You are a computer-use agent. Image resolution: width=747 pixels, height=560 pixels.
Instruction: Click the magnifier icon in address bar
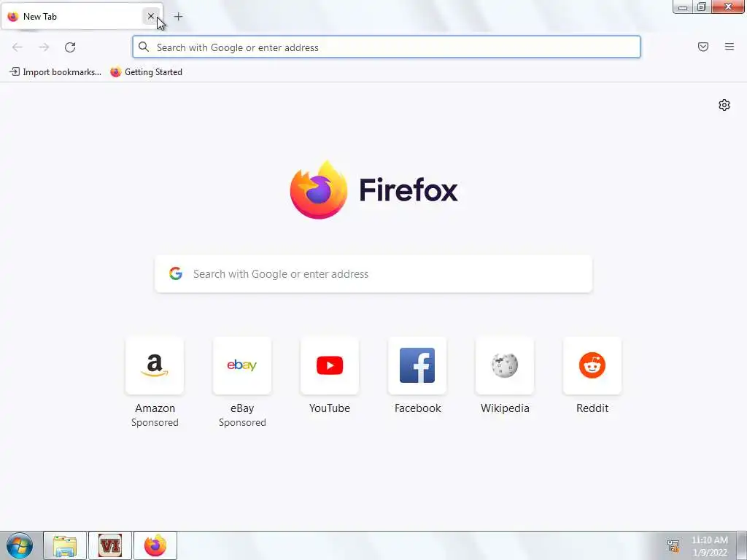pos(144,47)
